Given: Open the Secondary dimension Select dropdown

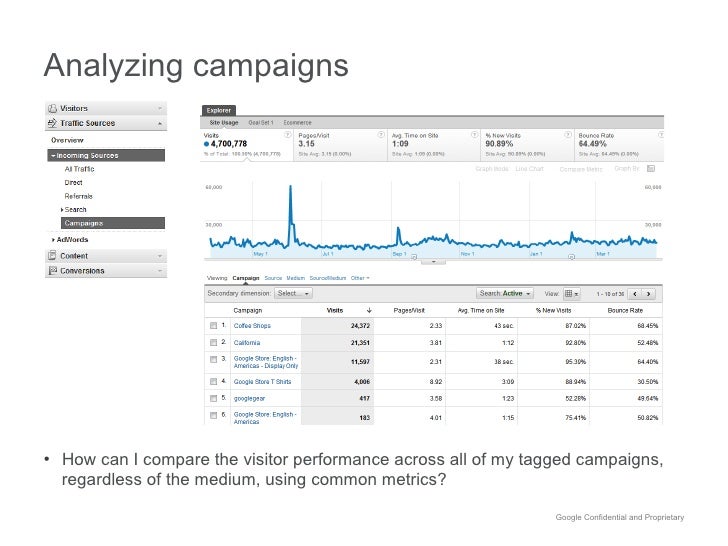Looking at the screenshot, I should pyautogui.click(x=293, y=293).
